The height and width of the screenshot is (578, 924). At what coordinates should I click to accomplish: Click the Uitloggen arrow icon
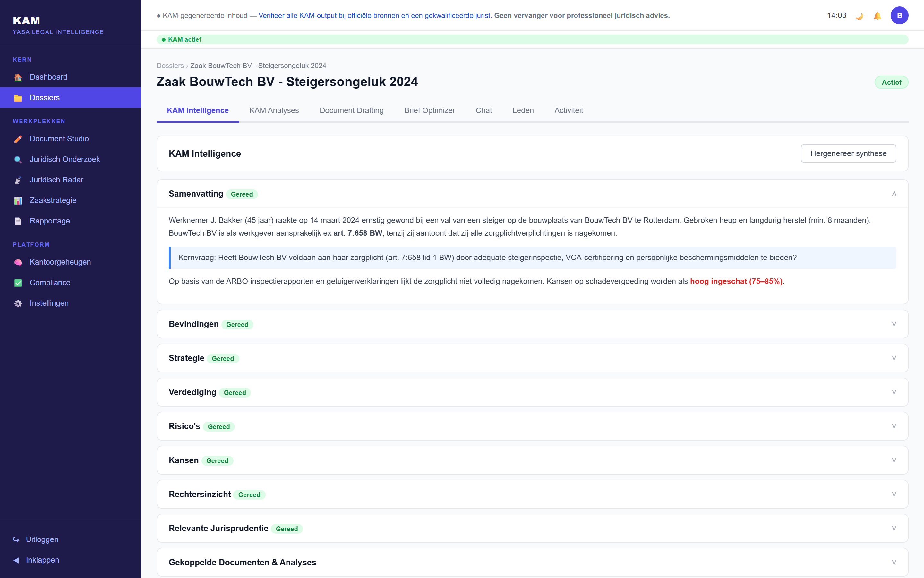[x=16, y=539]
